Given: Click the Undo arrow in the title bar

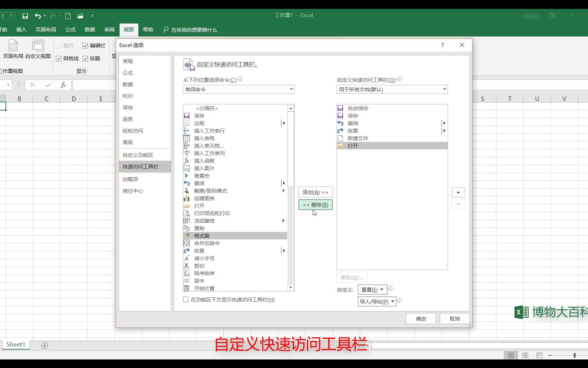Looking at the screenshot, I should 37,16.
